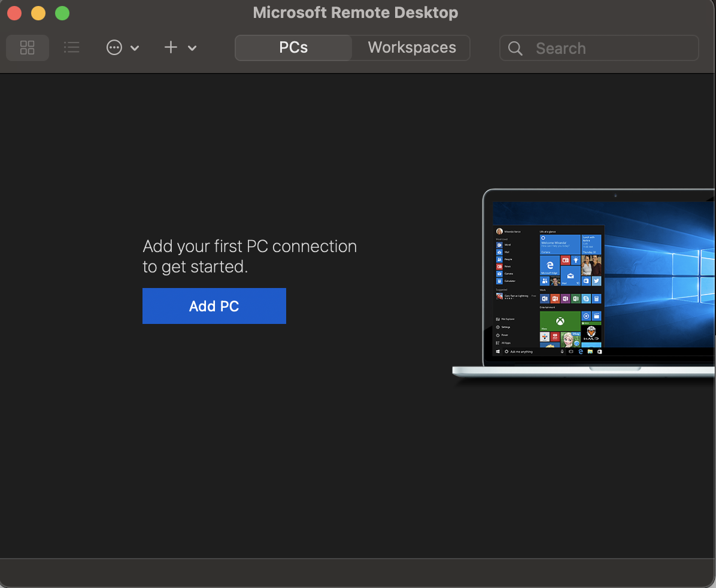Expand the chevron beside the ellipsis icon
Image resolution: width=716 pixels, height=588 pixels.
coord(135,48)
